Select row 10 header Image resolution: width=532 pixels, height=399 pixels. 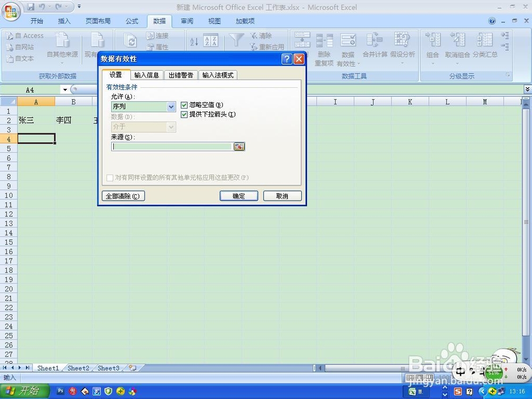9,195
